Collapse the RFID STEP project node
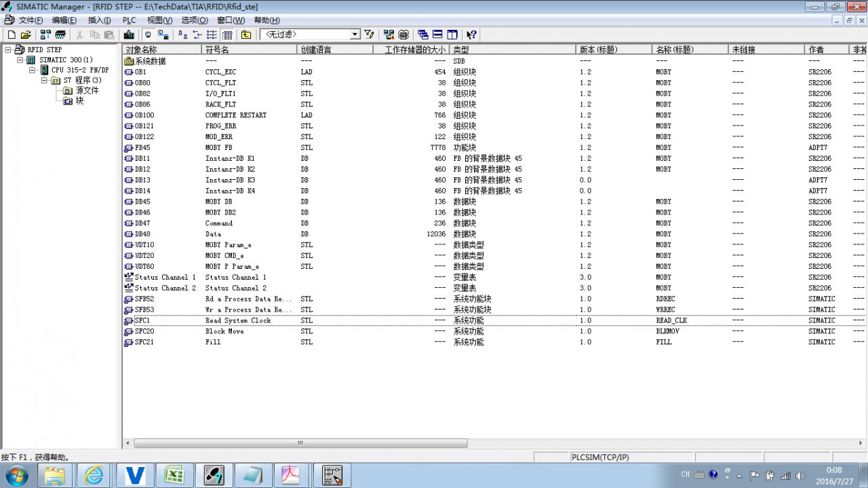The height and width of the screenshot is (488, 868). [x=8, y=50]
